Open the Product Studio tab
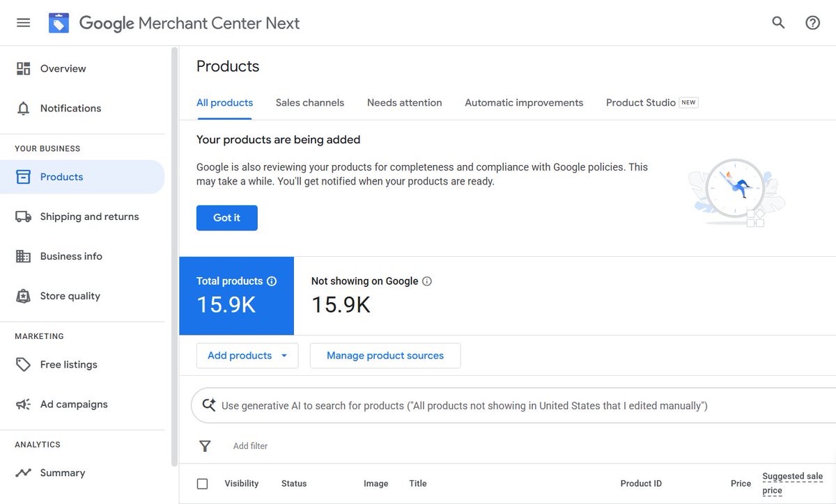The image size is (836, 504). (x=652, y=103)
